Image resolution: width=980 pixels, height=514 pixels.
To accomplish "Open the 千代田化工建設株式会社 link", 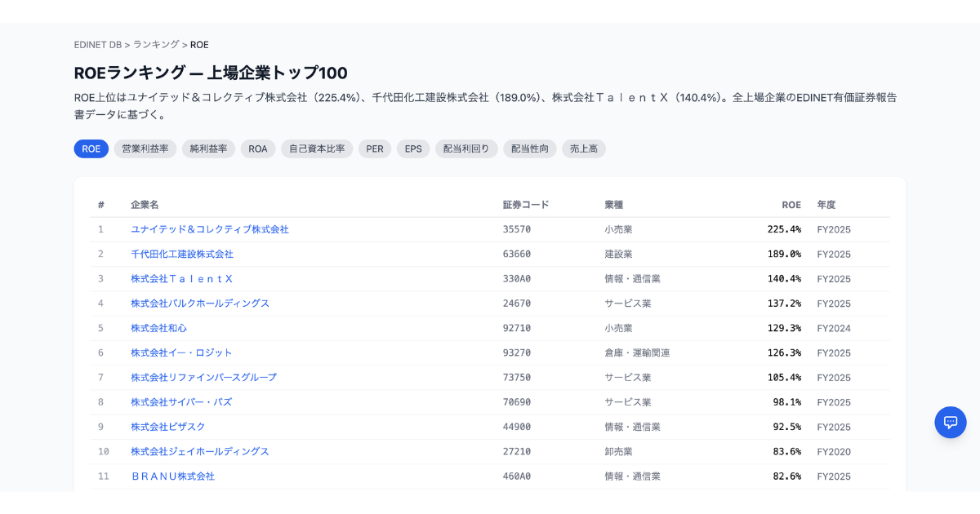I will (x=182, y=254).
